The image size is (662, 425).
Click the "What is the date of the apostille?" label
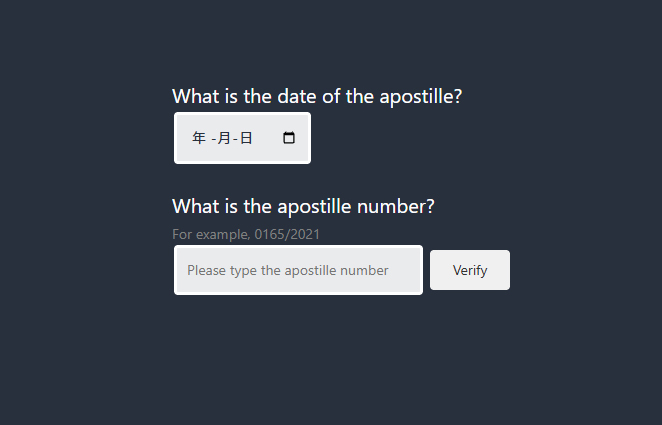316,96
